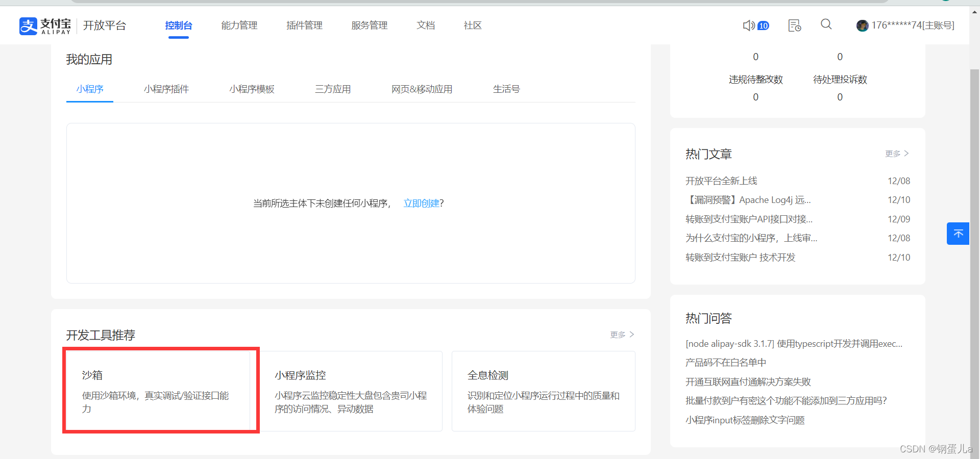Click the blue back-to-top button

point(958,234)
